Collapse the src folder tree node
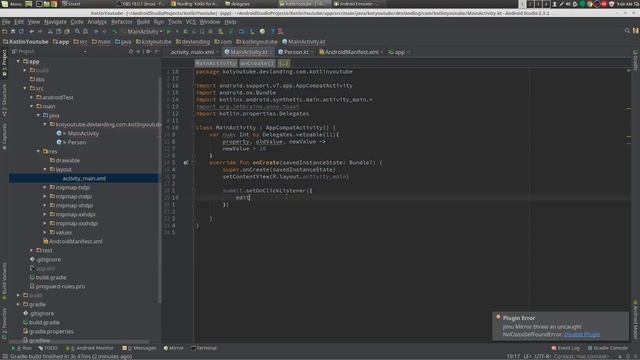The image size is (640, 360). [25, 88]
